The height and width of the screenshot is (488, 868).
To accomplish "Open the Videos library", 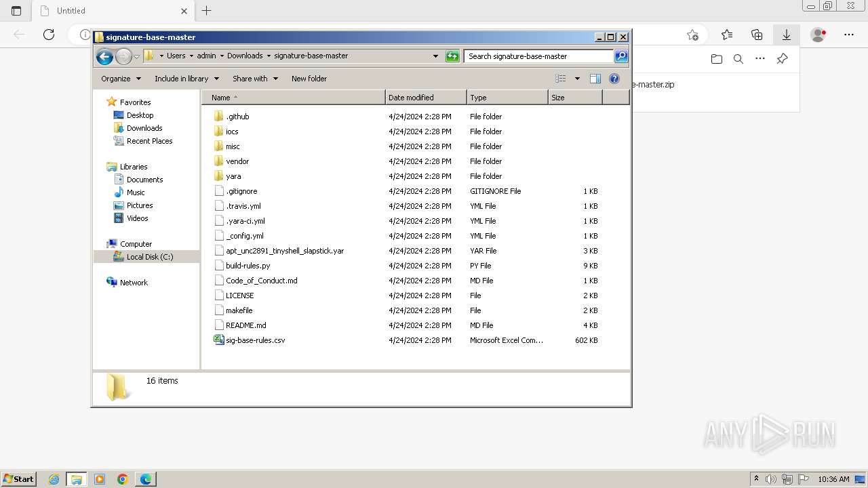I will pyautogui.click(x=137, y=218).
